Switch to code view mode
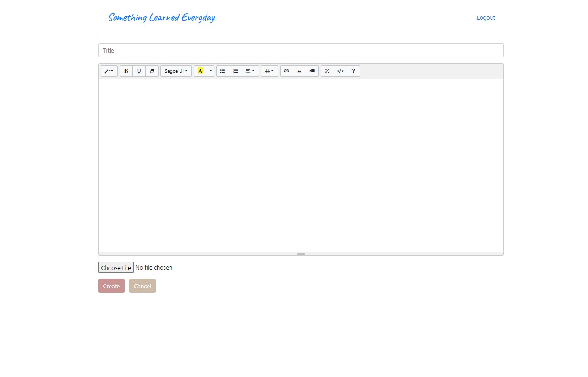This screenshot has width=588, height=377. [340, 71]
